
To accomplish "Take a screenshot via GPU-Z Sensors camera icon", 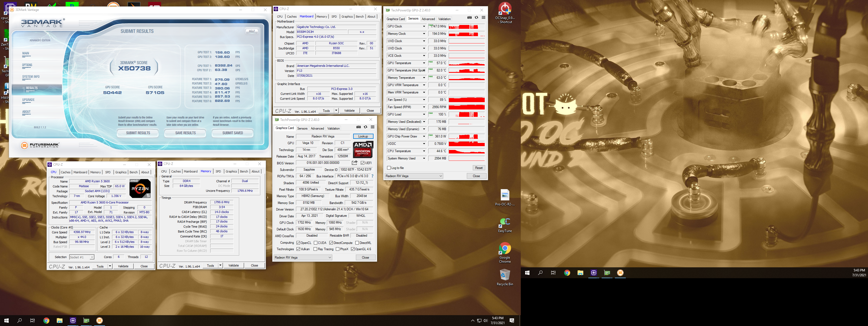I will pos(469,18).
